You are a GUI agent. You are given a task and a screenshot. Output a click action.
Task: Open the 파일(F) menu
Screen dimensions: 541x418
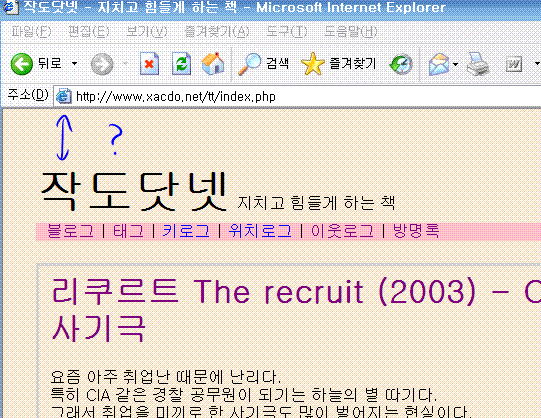pos(31,32)
